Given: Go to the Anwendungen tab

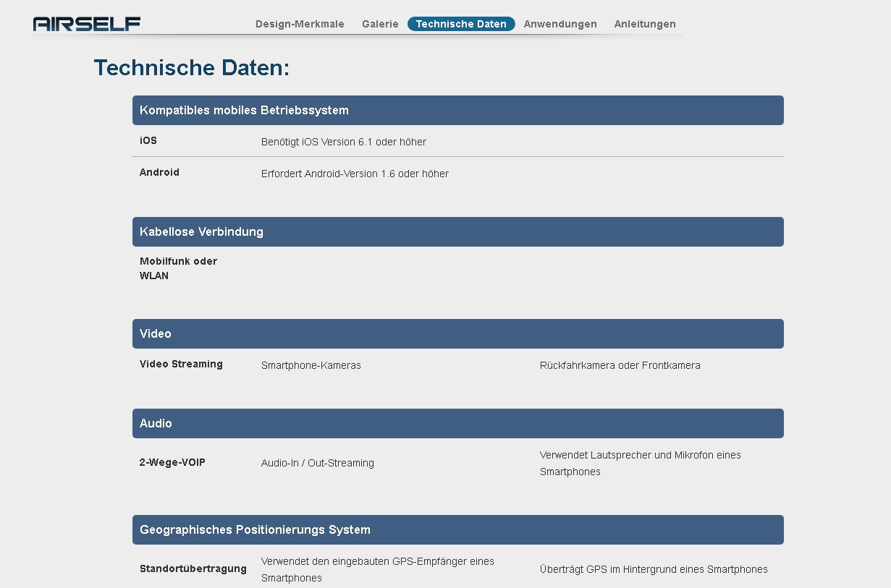Looking at the screenshot, I should click(x=560, y=24).
